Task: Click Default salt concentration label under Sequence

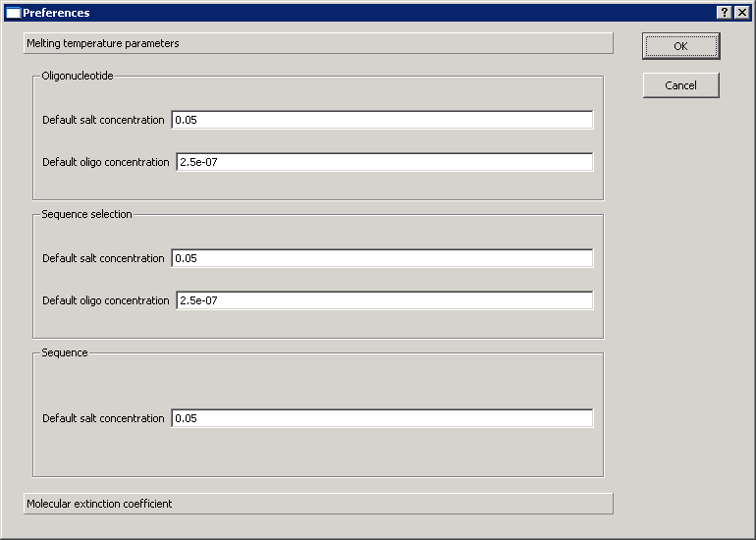Action: pos(103,418)
